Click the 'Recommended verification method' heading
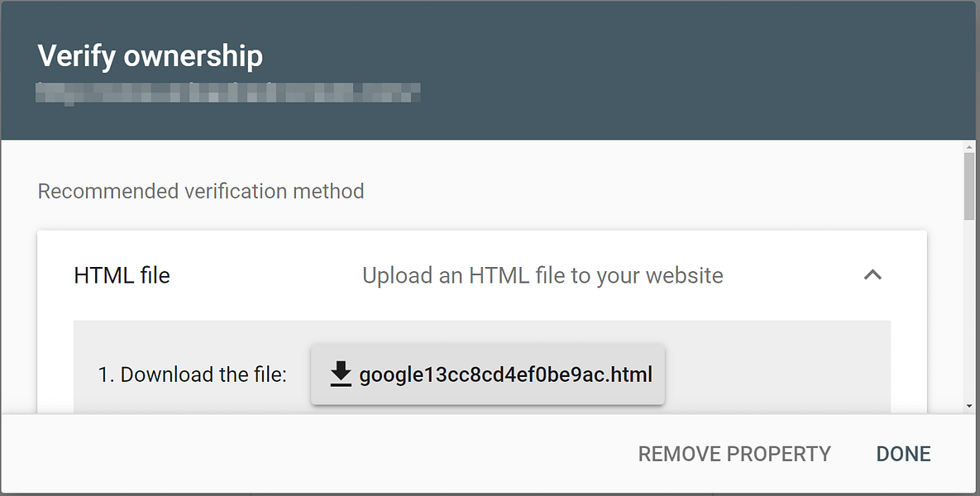This screenshot has height=496, width=980. coord(200,191)
